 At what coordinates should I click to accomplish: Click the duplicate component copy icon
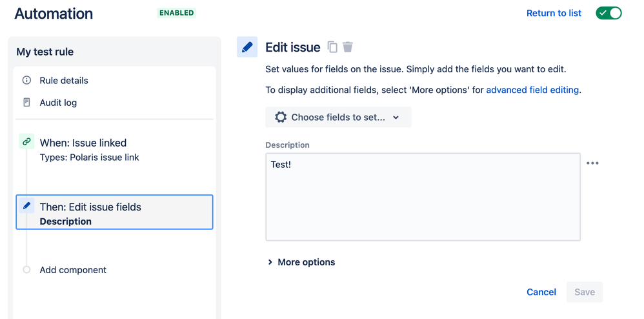tap(332, 47)
